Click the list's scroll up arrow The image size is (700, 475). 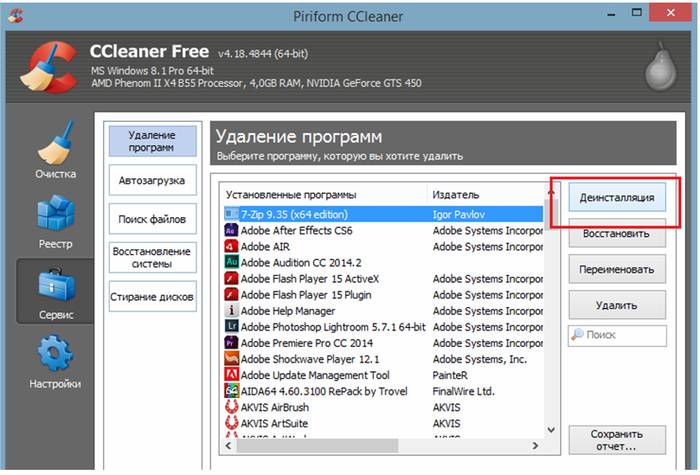551,192
